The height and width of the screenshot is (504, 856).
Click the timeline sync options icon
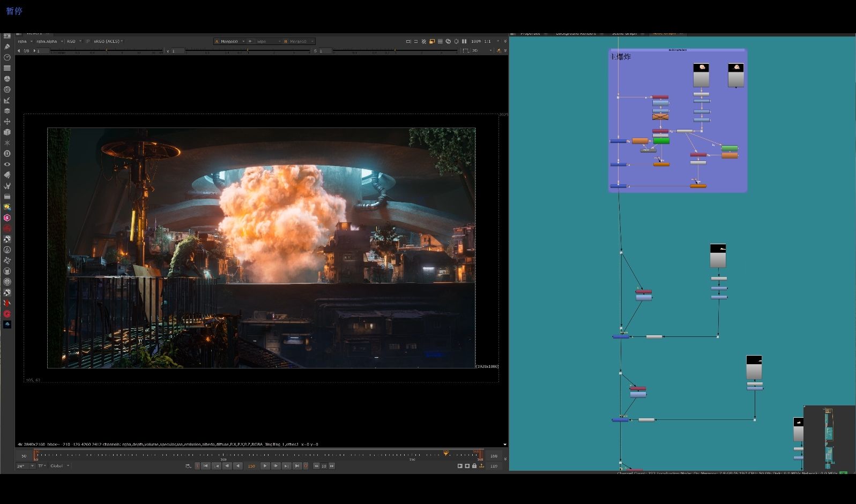coord(188,466)
